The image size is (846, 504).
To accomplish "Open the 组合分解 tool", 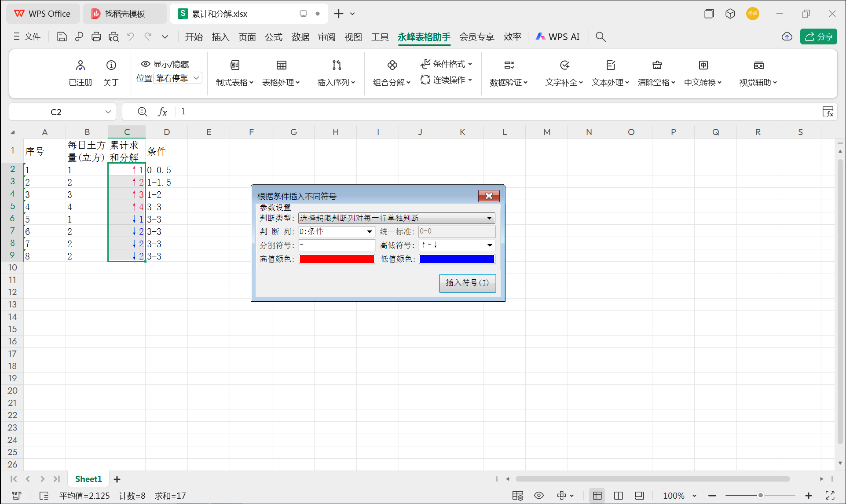I will coord(390,73).
